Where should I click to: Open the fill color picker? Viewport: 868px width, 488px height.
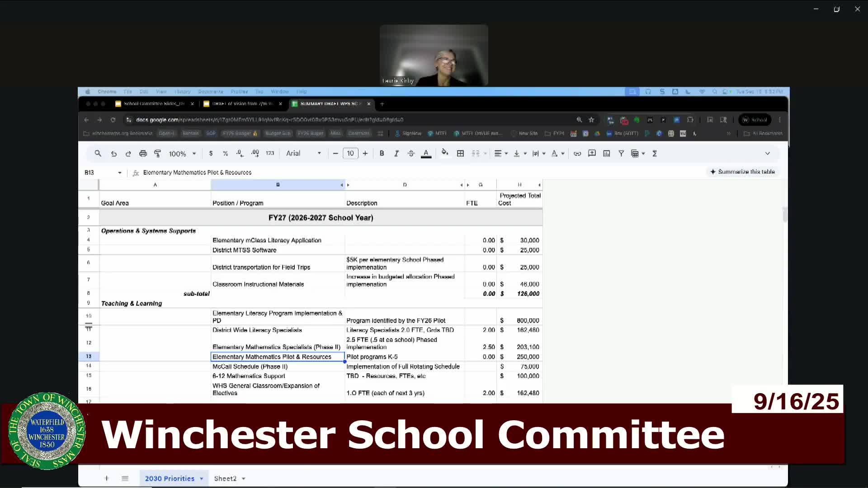(x=445, y=153)
